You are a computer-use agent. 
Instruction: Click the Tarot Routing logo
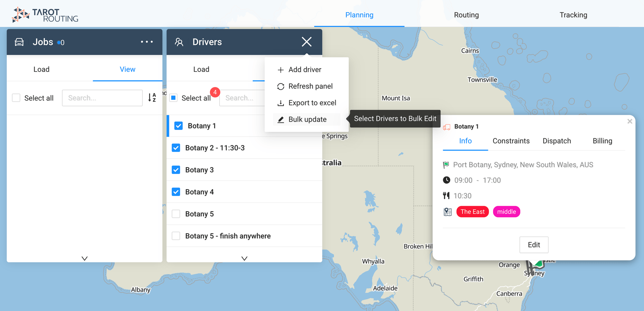[x=45, y=15]
